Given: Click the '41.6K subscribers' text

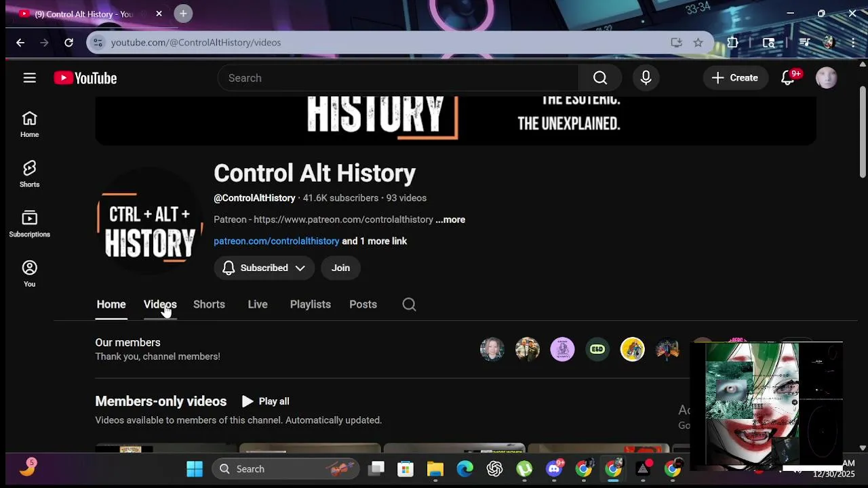Looking at the screenshot, I should point(340,198).
